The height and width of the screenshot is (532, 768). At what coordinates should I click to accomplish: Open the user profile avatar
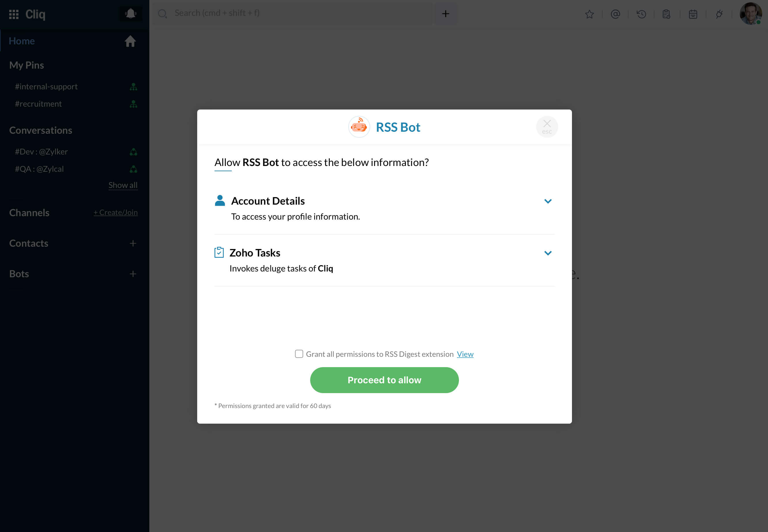751,14
